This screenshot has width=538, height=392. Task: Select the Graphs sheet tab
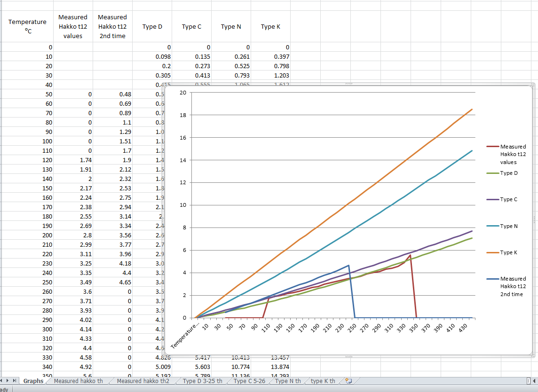pyautogui.click(x=33, y=381)
